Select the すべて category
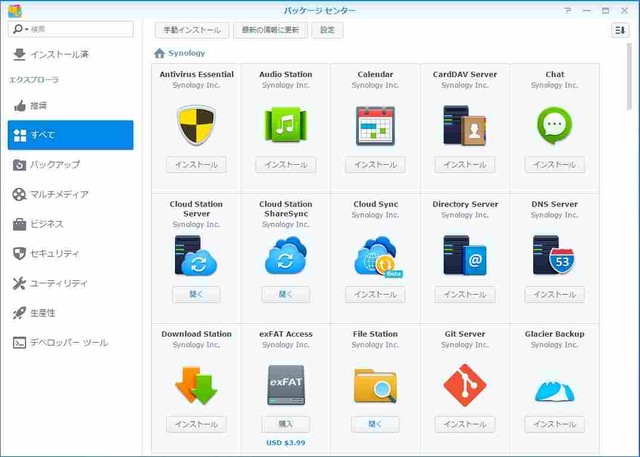The width and height of the screenshot is (640, 457). (x=71, y=135)
